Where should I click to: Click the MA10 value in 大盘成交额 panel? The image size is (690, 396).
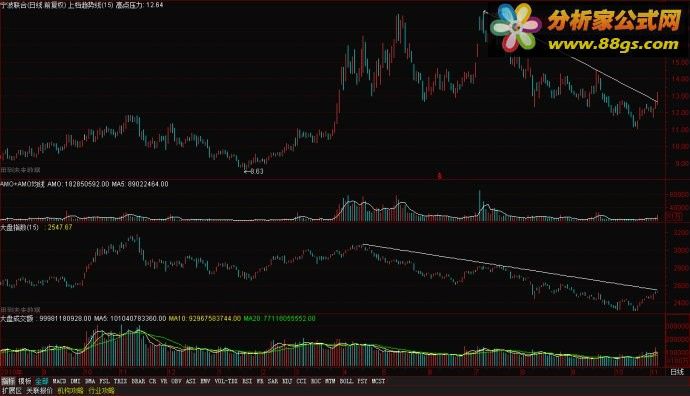pyautogui.click(x=205, y=318)
